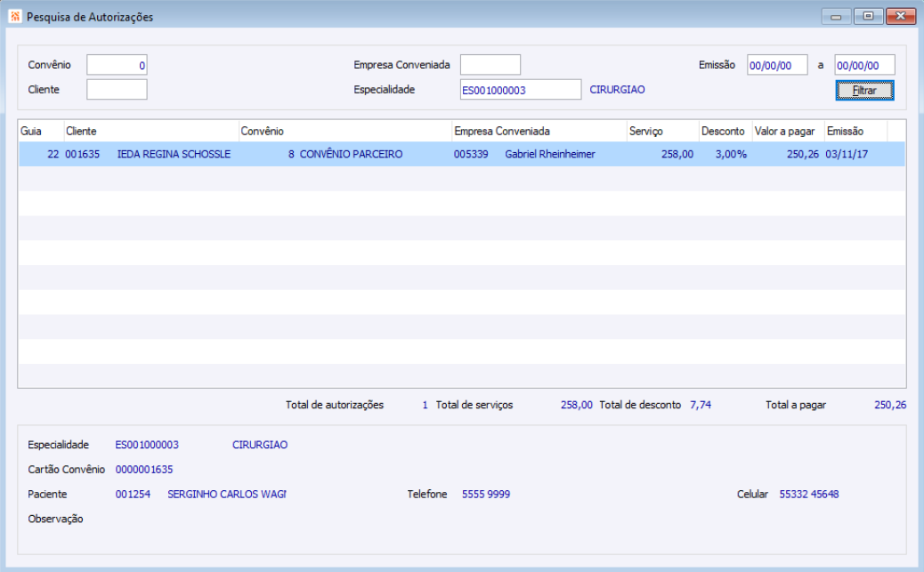This screenshot has width=924, height=572.
Task: Click the Emissão start date field
Action: pos(777,65)
